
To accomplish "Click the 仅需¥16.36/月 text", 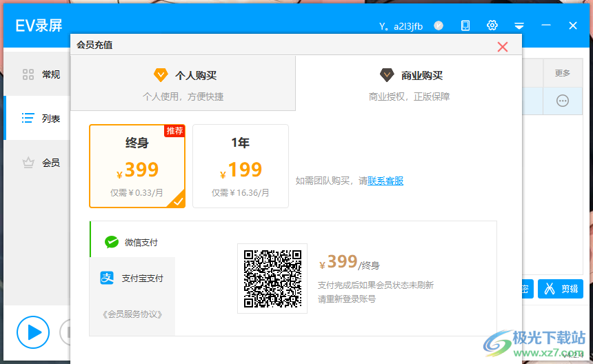I will pos(240,193).
